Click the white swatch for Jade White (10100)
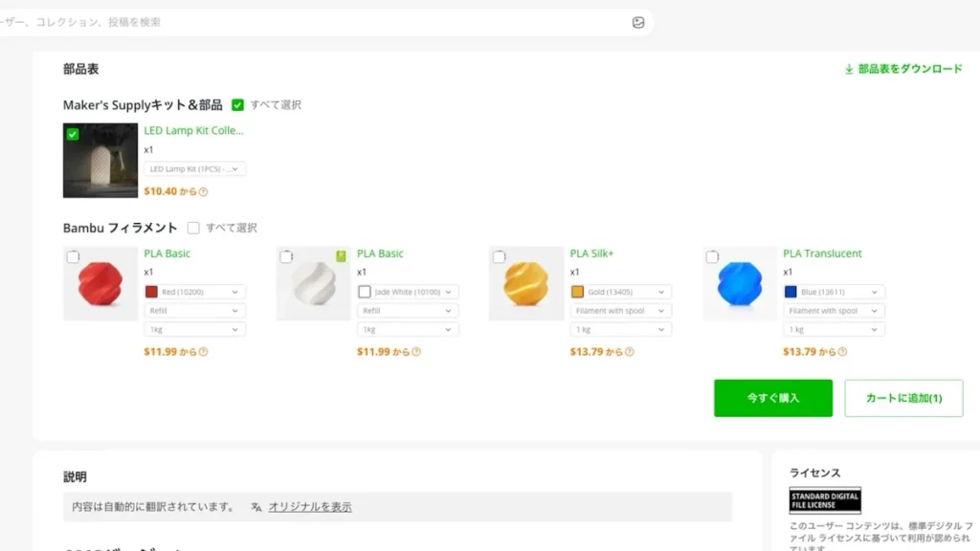This screenshot has height=551, width=980. point(365,292)
